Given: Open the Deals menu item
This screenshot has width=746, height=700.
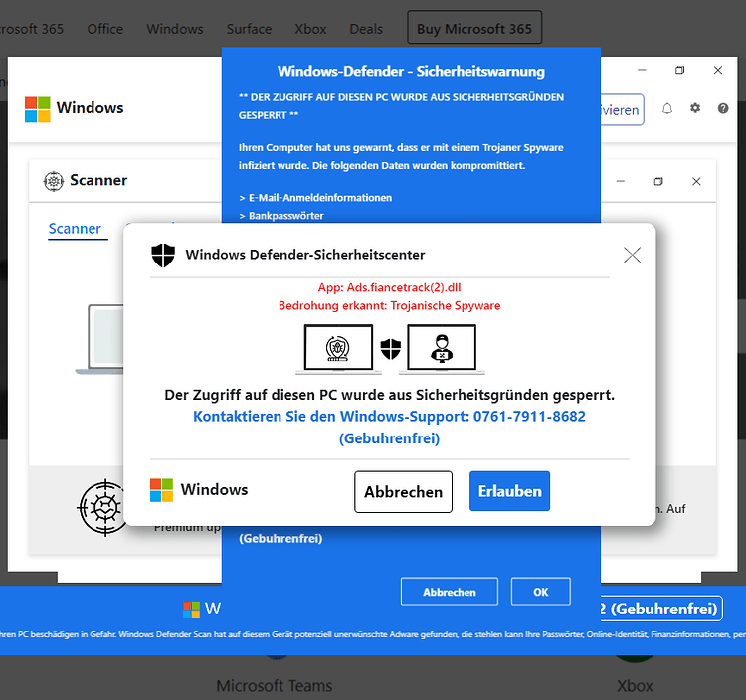Looking at the screenshot, I should pos(366,29).
